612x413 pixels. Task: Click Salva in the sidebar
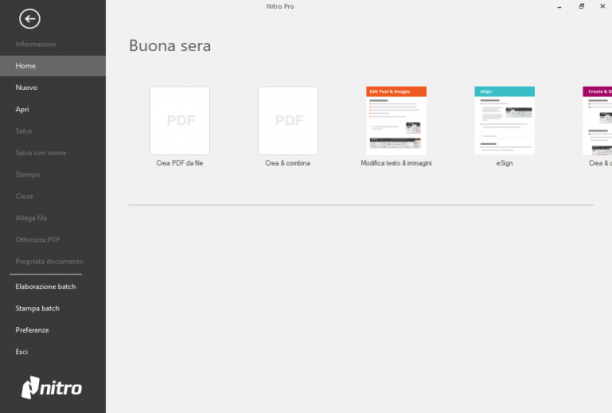point(53,131)
